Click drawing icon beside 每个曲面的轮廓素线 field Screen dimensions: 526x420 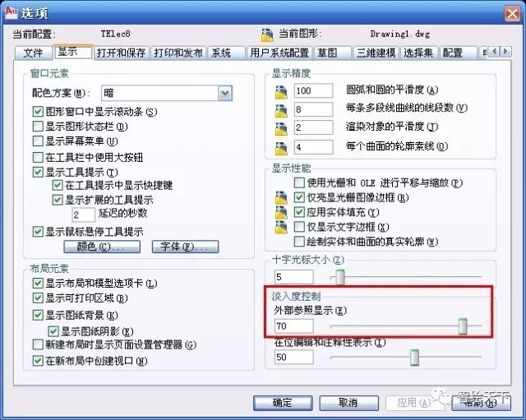281,148
